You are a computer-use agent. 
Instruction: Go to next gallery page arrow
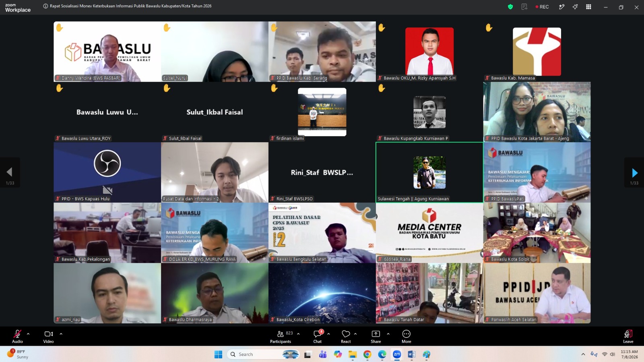point(634,173)
